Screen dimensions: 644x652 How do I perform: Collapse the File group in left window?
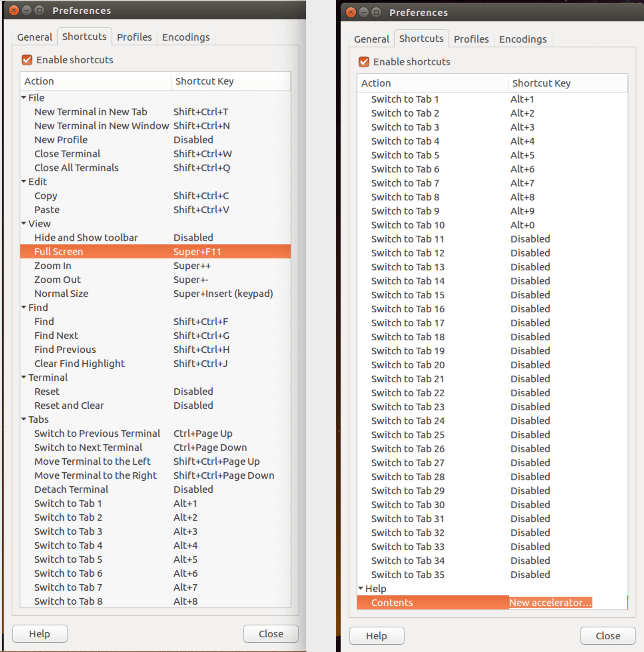click(24, 98)
